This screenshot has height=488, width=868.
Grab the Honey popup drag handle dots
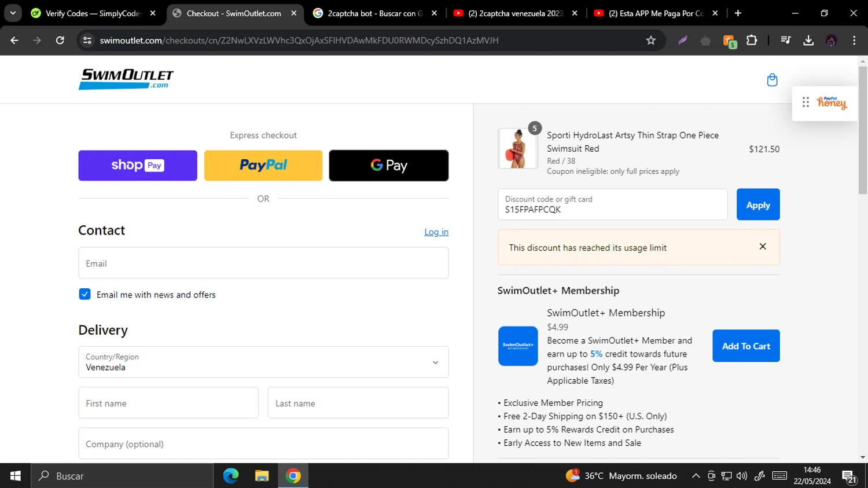[806, 102]
